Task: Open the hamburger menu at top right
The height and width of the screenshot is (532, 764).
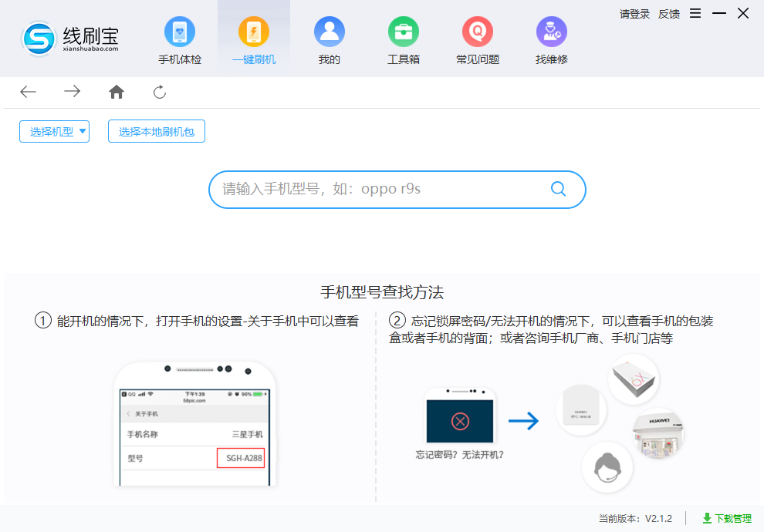Action: click(695, 13)
